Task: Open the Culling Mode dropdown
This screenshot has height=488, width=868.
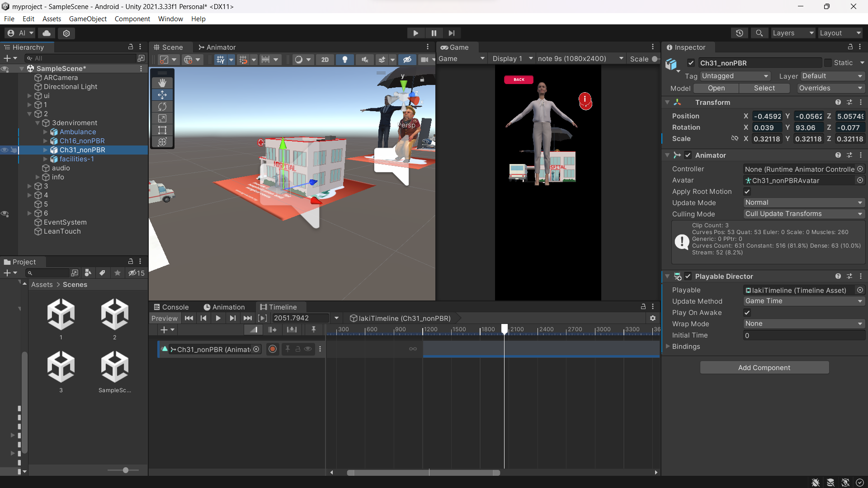Action: tap(804, 214)
